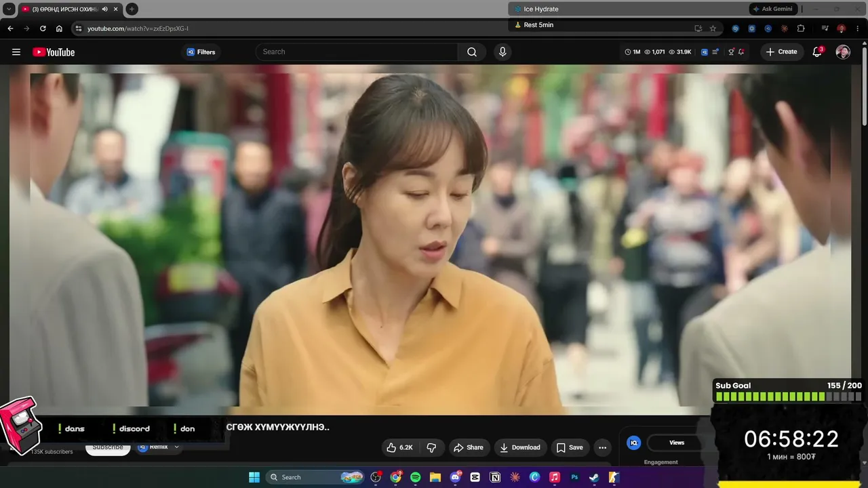Image resolution: width=868 pixels, height=488 pixels.
Task: Open the Windows Start menu
Action: (254, 477)
